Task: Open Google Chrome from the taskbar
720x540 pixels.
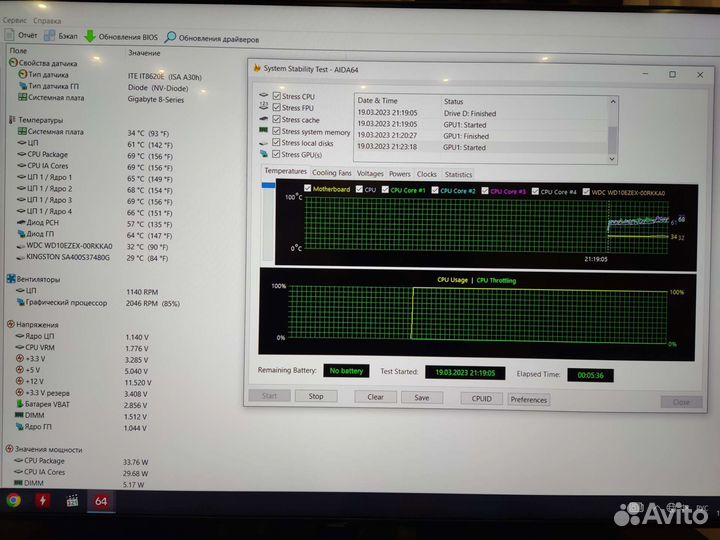Action: [13, 500]
